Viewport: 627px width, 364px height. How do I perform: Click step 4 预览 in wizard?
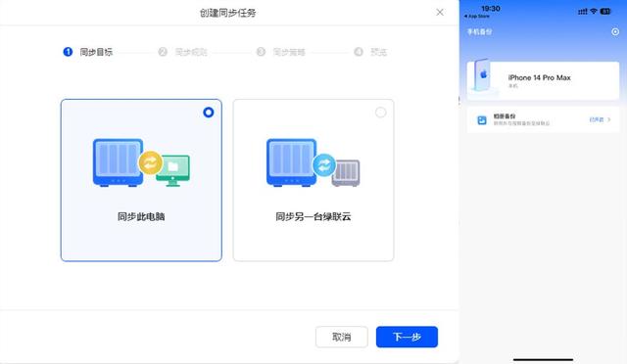(370, 52)
